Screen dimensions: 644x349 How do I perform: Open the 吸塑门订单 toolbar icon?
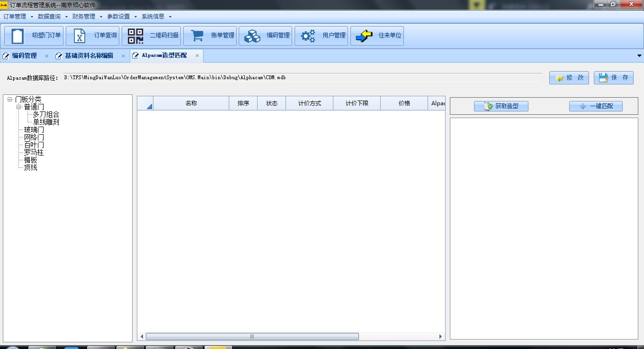coord(18,36)
